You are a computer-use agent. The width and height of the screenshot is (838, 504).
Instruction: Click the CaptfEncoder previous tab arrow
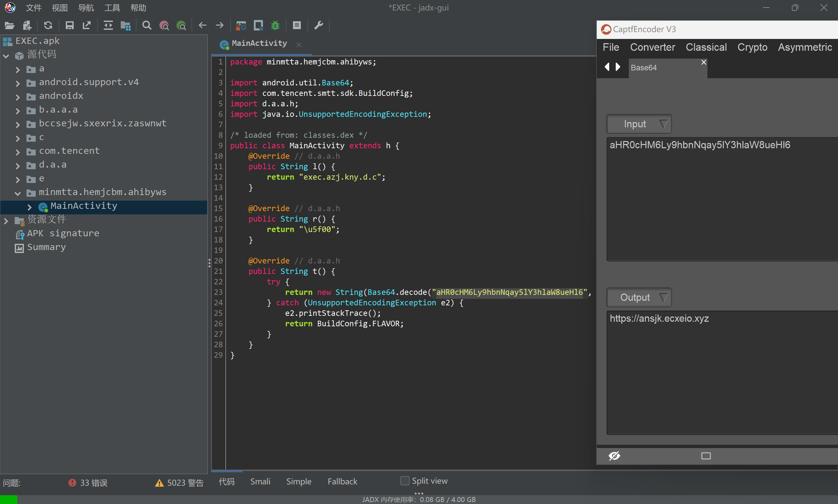click(x=607, y=67)
